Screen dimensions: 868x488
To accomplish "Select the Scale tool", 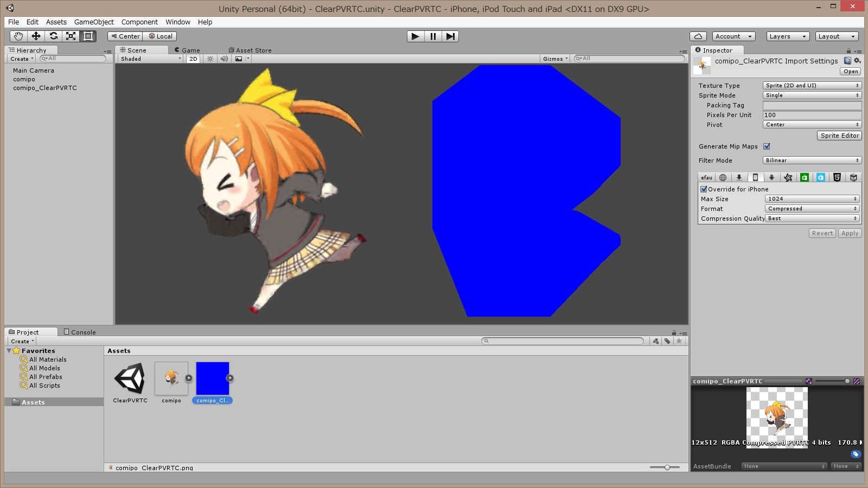I will pyautogui.click(x=71, y=36).
